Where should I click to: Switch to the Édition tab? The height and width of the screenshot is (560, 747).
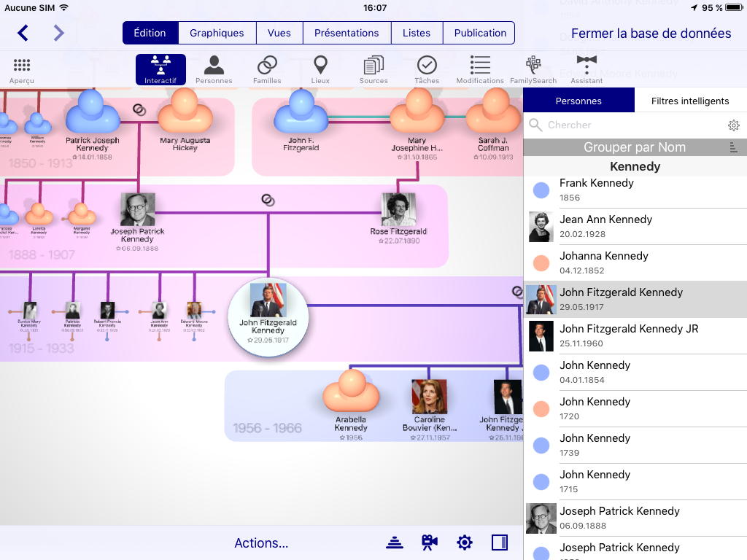click(150, 33)
